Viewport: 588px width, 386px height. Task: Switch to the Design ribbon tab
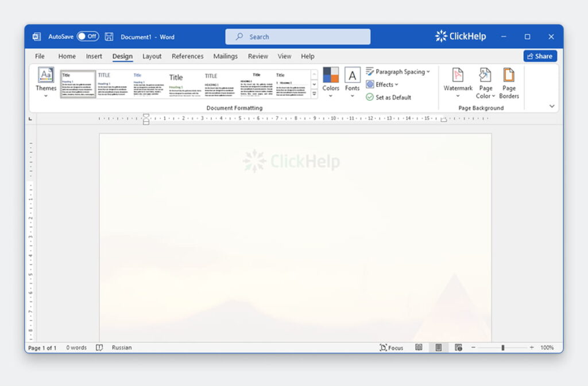click(122, 56)
